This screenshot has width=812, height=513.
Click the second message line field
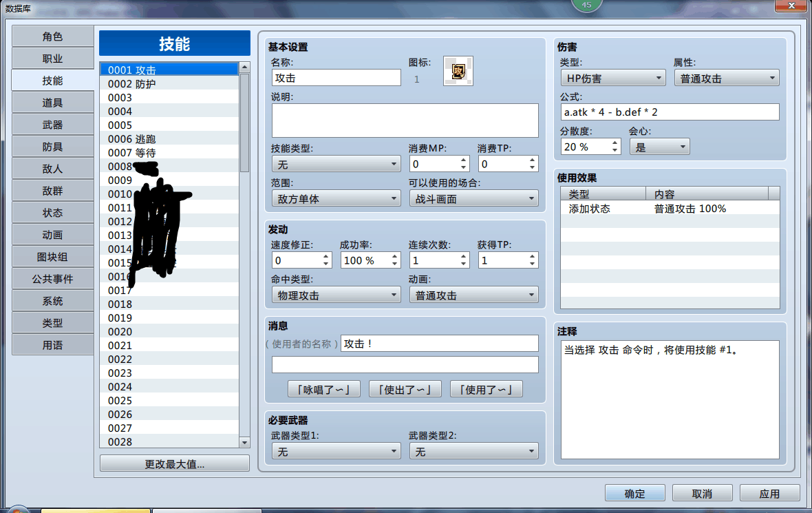(405, 364)
